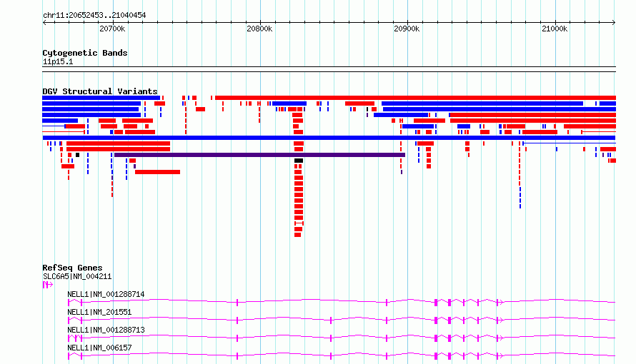Screen dimensions: 636x364
Task: Open the DGV Structural Variants track title
Action: [100, 91]
